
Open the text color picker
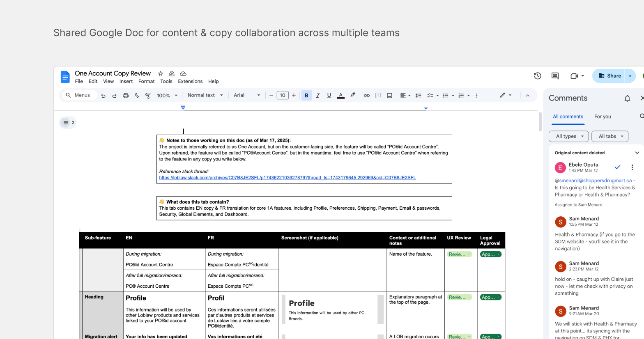340,95
